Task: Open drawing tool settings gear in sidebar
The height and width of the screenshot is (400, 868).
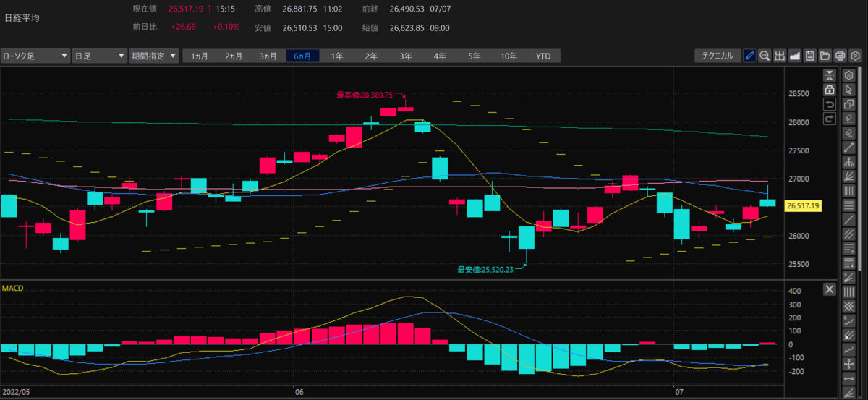Action: click(x=850, y=76)
